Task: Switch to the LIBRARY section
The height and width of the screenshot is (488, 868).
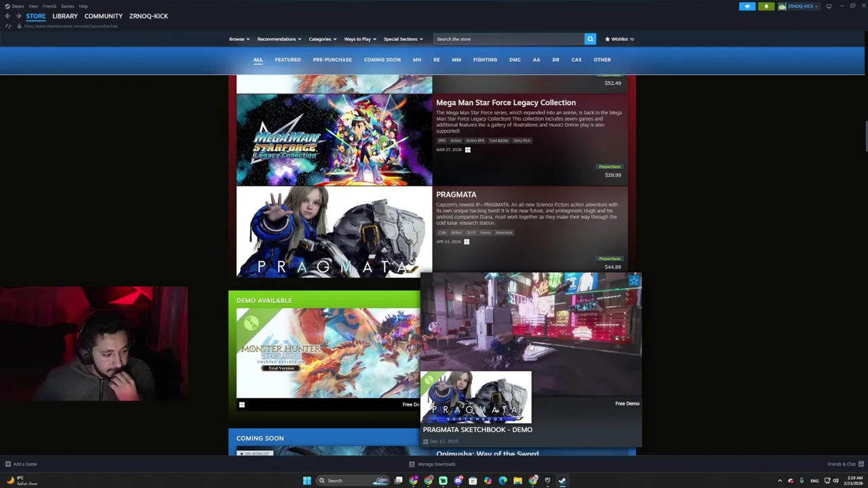Action: 65,16
